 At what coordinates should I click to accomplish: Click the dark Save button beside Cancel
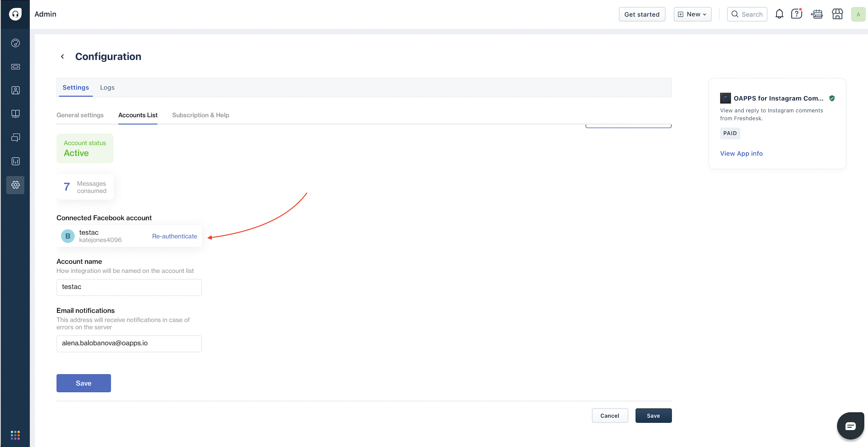654,416
